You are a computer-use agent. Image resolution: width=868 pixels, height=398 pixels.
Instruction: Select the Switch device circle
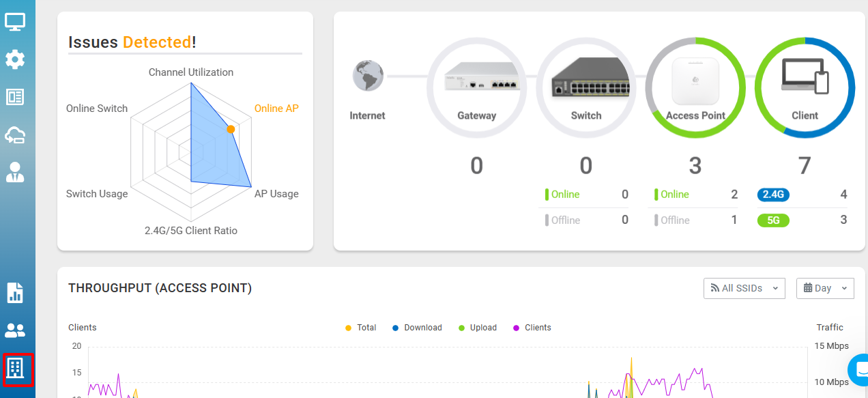(585, 86)
